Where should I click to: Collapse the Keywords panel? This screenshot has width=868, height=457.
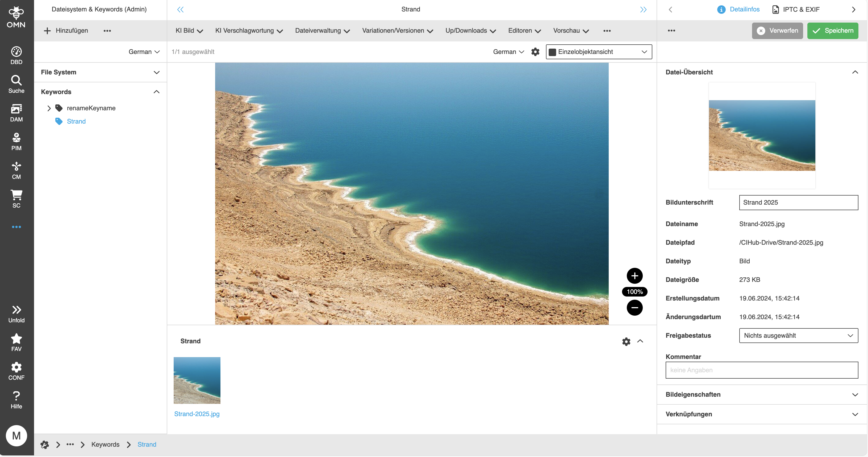coord(156,91)
